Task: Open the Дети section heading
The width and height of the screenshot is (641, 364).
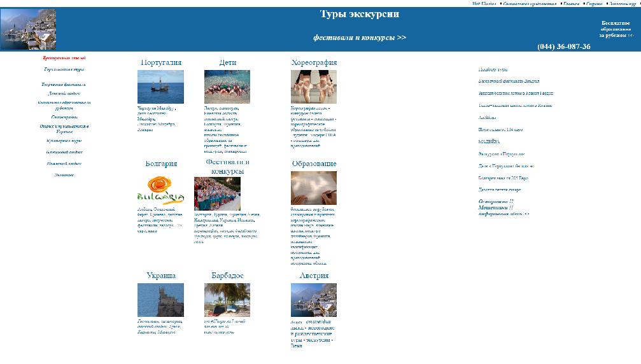Action: click(x=227, y=62)
